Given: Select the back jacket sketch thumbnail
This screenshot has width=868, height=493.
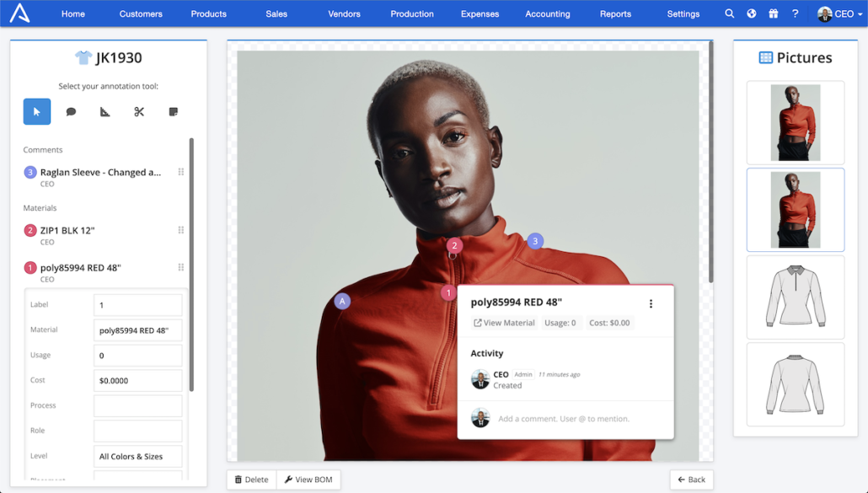Looking at the screenshot, I should coord(796,384).
